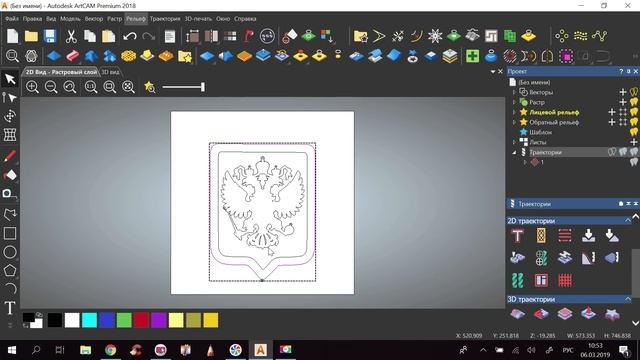Expand the Листы tree node

click(x=514, y=142)
